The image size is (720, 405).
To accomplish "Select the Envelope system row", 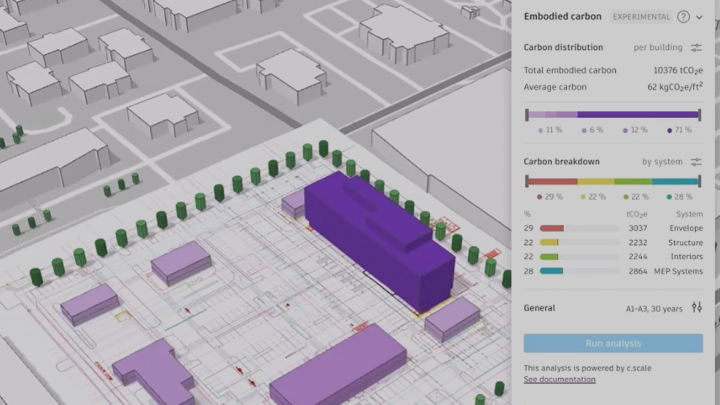I will 613,228.
